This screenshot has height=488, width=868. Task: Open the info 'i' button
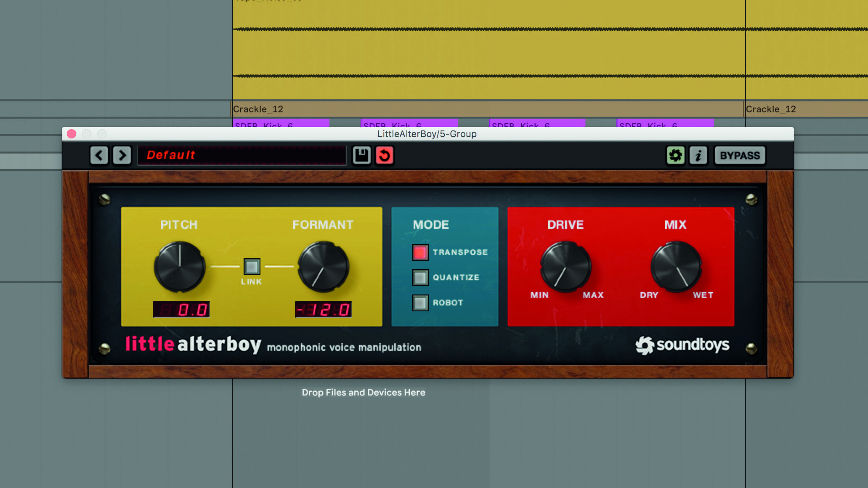[x=698, y=155]
